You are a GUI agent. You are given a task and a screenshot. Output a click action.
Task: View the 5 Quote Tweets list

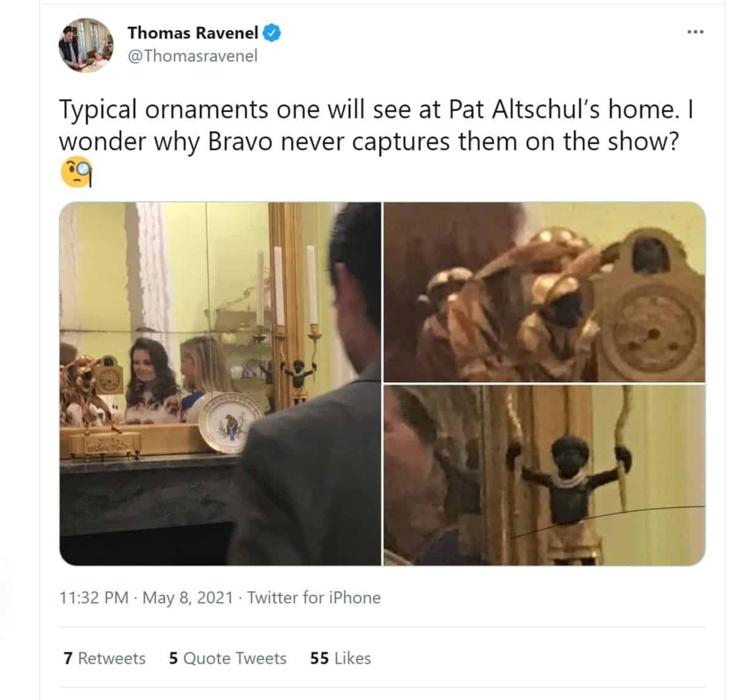point(227,658)
